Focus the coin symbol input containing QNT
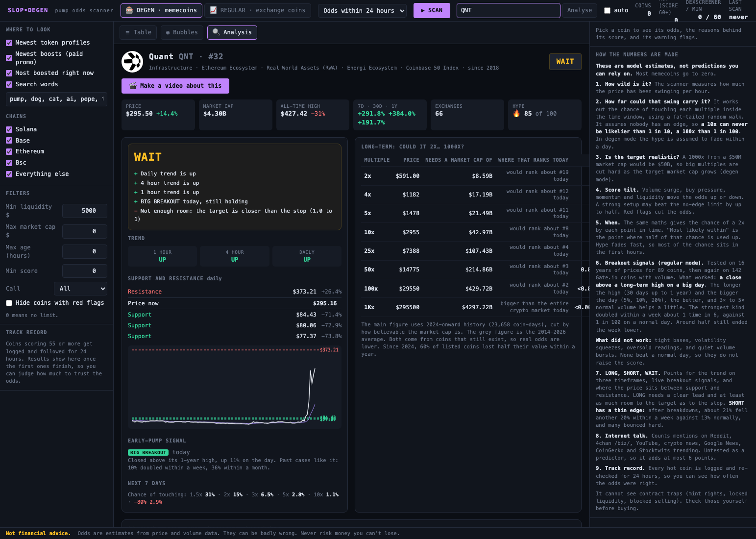 [508, 10]
